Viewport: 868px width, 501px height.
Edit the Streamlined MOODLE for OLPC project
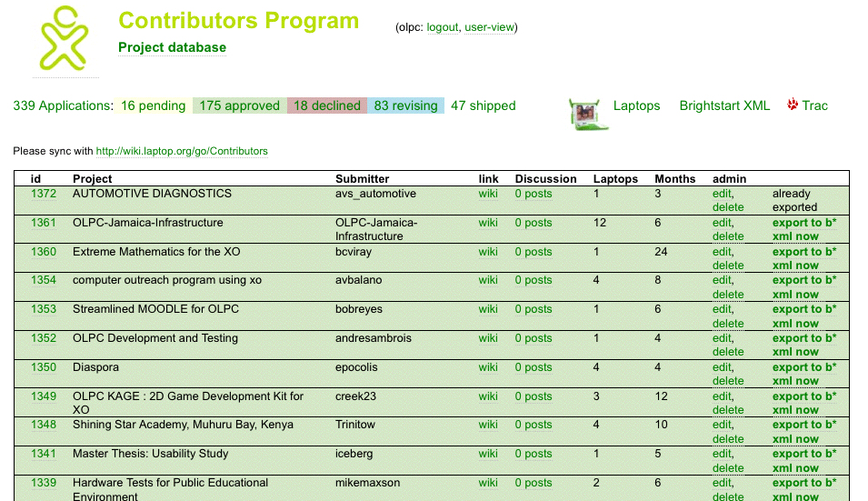[x=722, y=309]
